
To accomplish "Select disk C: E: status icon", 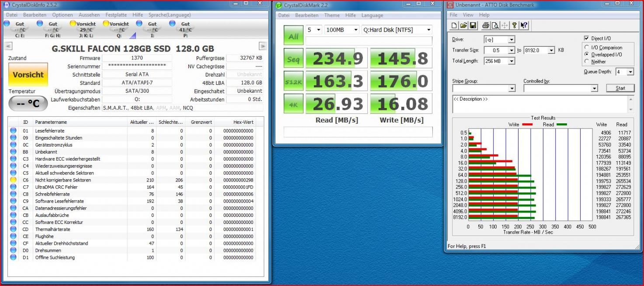I will click(7, 24).
